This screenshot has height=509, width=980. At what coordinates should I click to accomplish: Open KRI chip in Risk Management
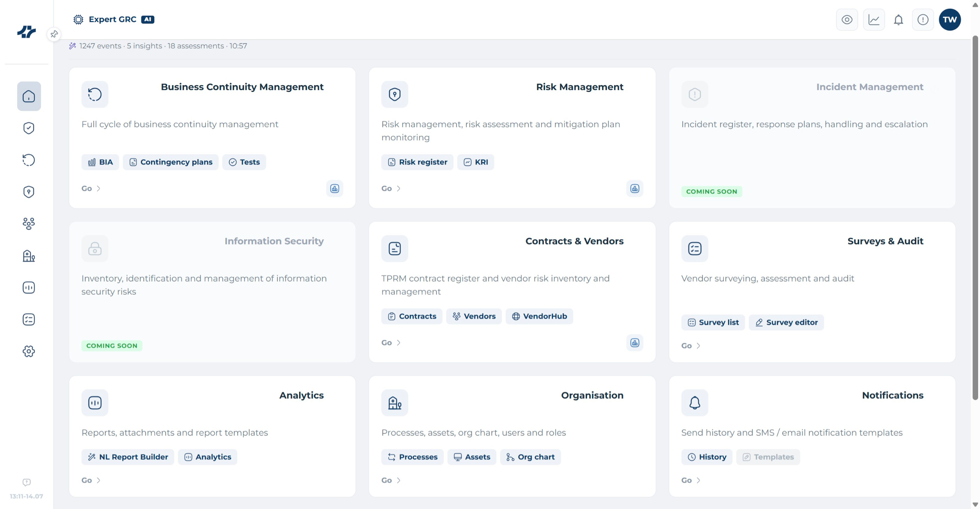(x=475, y=162)
